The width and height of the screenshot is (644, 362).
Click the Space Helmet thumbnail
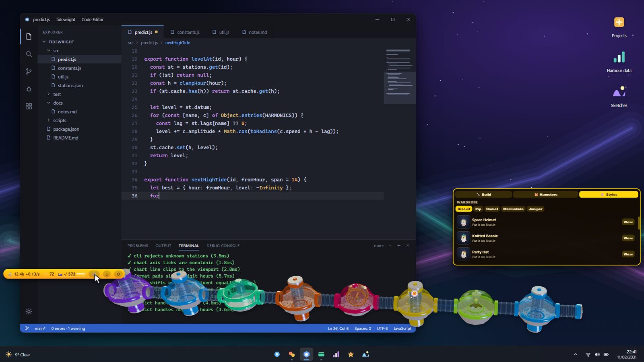click(x=463, y=222)
